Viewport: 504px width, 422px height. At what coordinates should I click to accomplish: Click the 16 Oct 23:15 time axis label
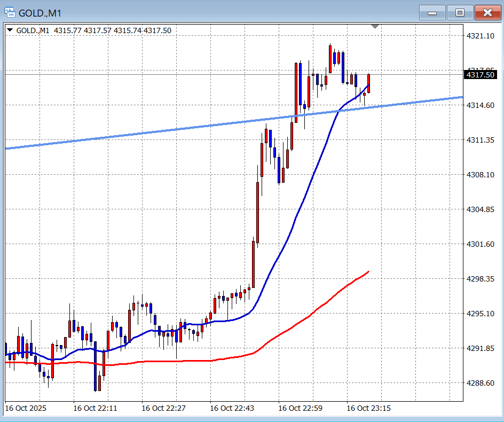pos(368,408)
